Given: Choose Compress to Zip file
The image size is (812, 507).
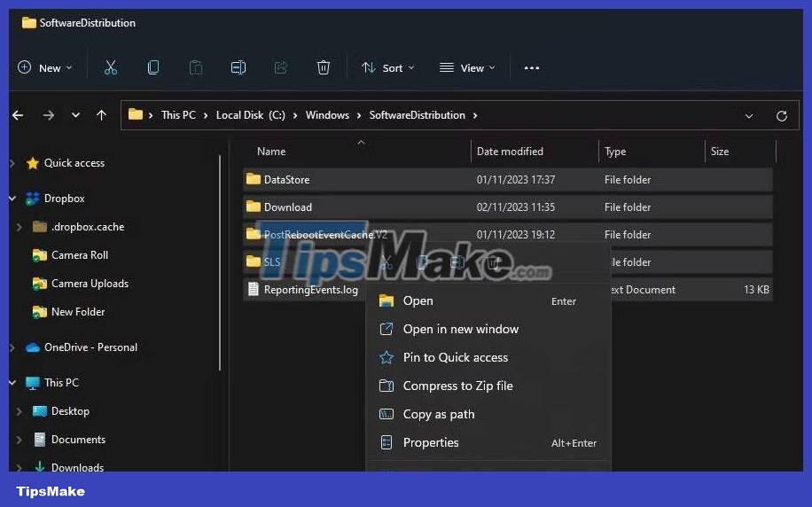Looking at the screenshot, I should pos(488,386).
